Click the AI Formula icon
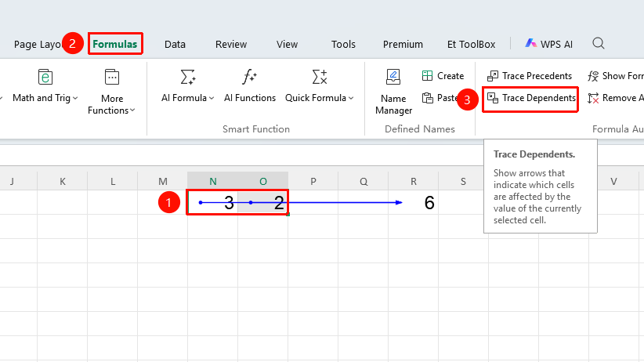The width and height of the screenshot is (644, 362). (188, 77)
